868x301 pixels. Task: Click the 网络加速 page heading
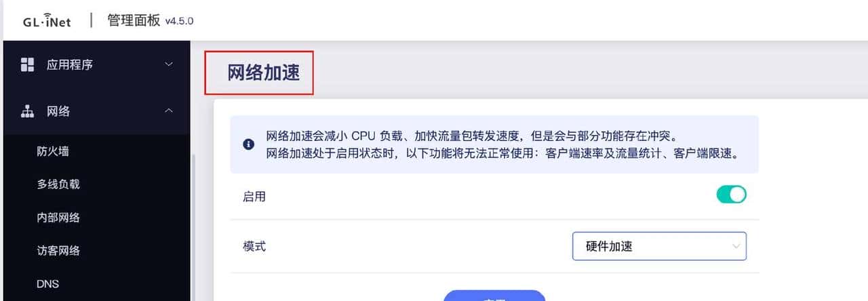(263, 73)
